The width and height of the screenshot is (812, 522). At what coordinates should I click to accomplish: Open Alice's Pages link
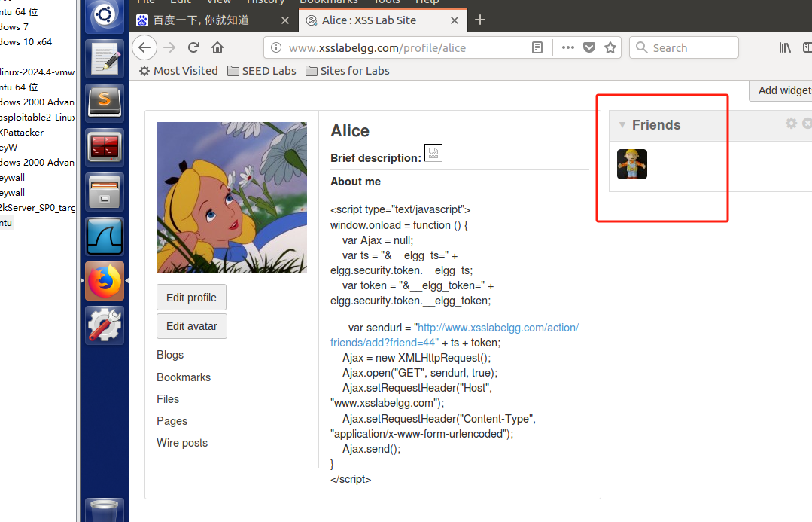pos(172,421)
